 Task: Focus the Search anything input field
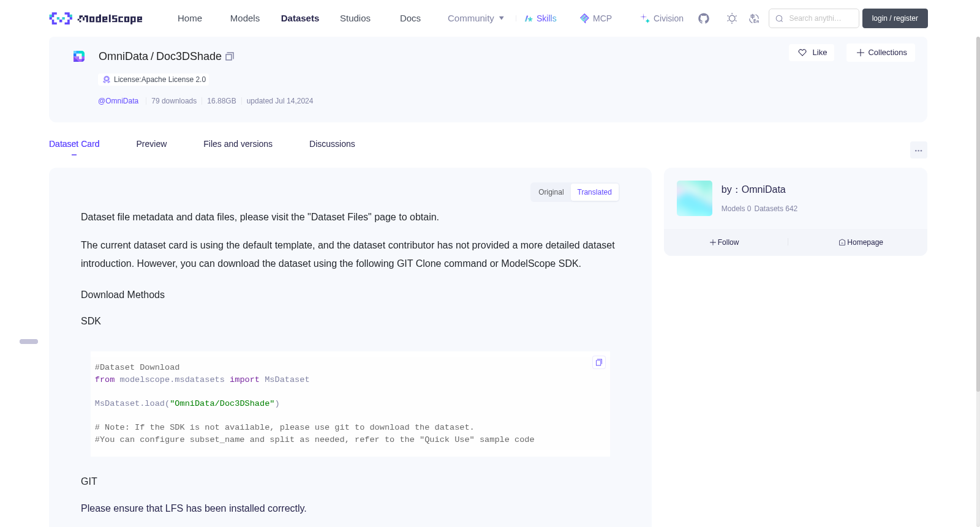[x=814, y=18]
